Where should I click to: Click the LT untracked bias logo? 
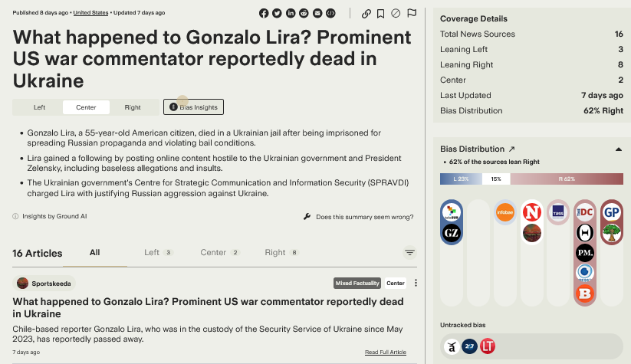[488, 346]
